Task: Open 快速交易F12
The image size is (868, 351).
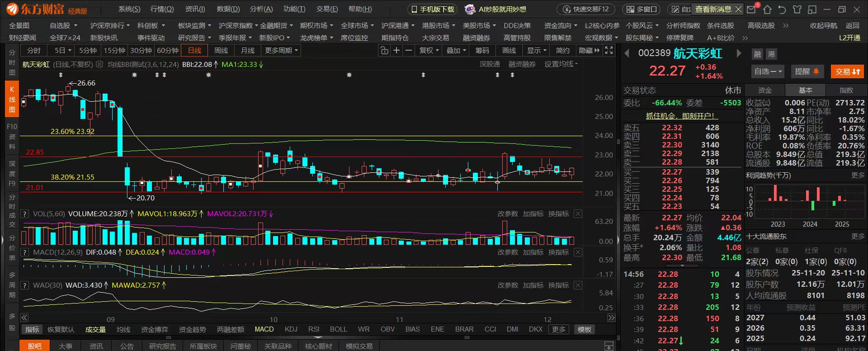Action: coord(586,9)
